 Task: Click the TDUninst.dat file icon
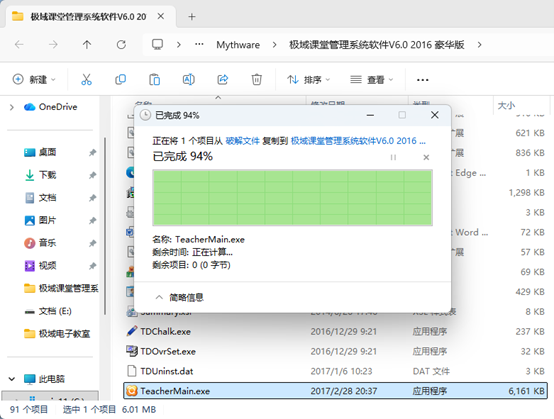tap(131, 371)
